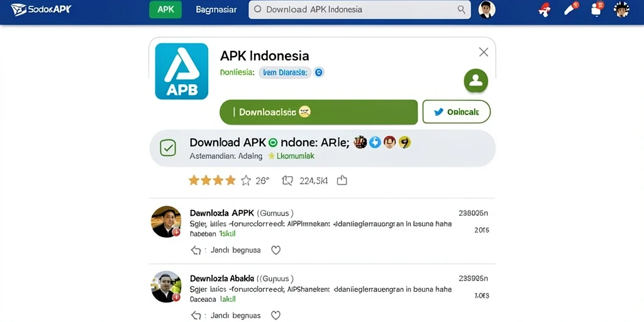The image size is (644, 322).
Task: Focus the Download APK Indonesia search field
Action: tap(359, 9)
